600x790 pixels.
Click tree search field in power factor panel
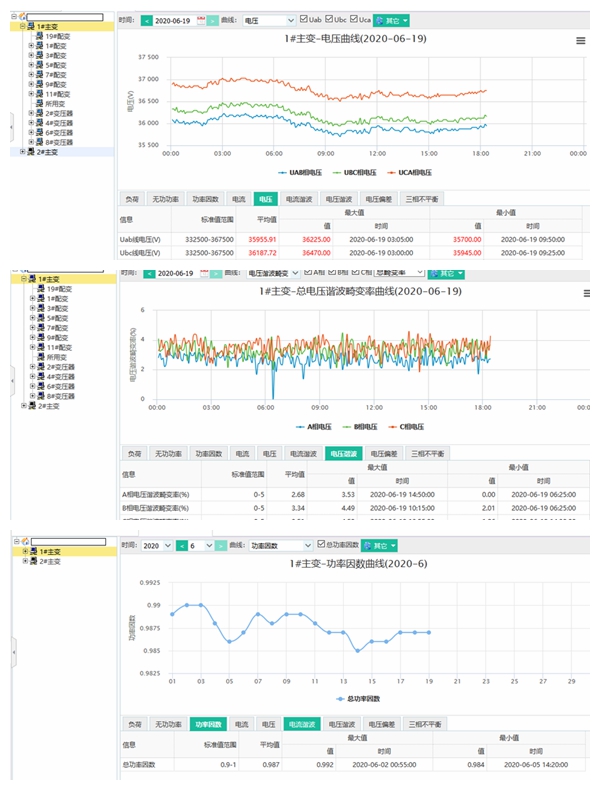coord(69,542)
